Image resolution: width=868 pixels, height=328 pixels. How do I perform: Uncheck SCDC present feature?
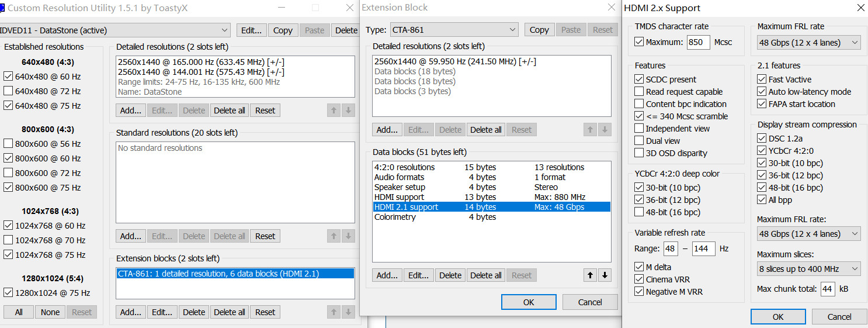click(640, 80)
